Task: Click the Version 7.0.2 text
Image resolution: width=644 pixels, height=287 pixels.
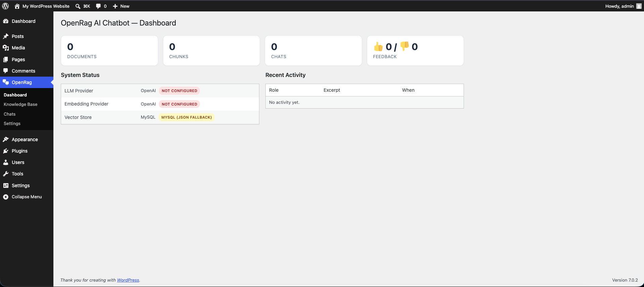Action: 625,280
